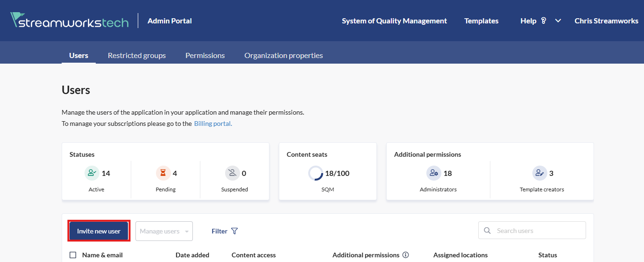This screenshot has height=262, width=644.
Task: Click the SQM content seats progress ring
Action: tap(316, 173)
